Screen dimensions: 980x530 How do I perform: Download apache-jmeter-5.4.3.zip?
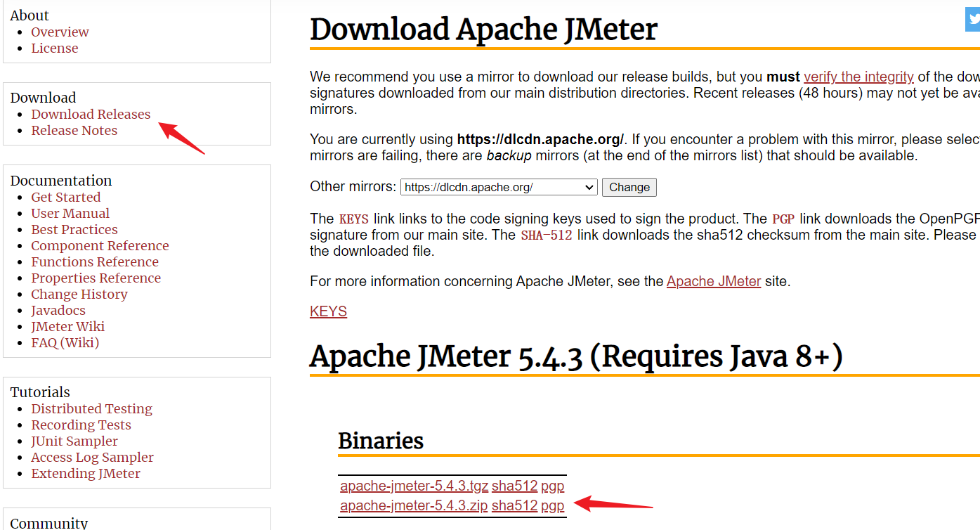(x=414, y=505)
